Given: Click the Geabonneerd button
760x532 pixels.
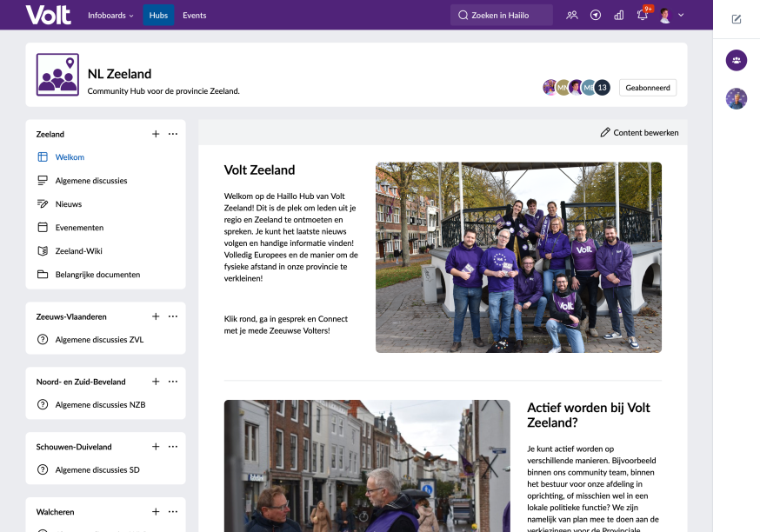Looking at the screenshot, I should (647, 87).
